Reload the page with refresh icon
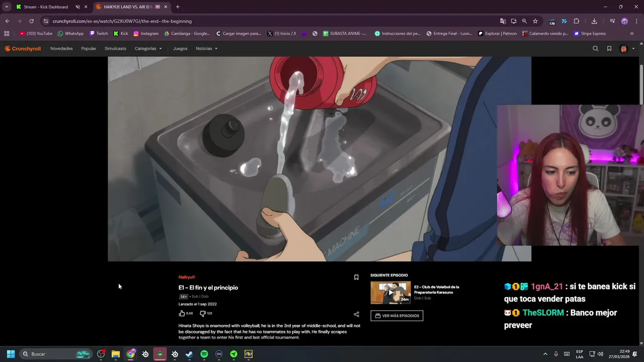The width and height of the screenshot is (644, 362). click(x=31, y=21)
